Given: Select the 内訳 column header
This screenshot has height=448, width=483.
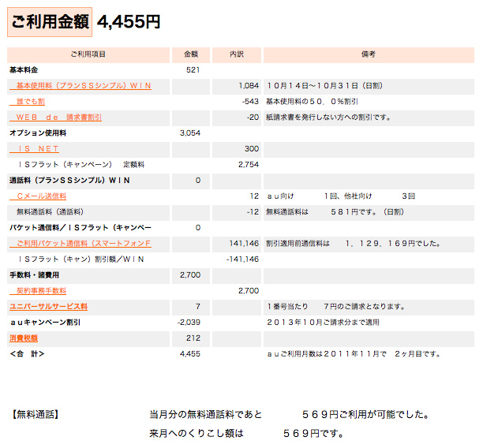Looking at the screenshot, I should pyautogui.click(x=237, y=54).
